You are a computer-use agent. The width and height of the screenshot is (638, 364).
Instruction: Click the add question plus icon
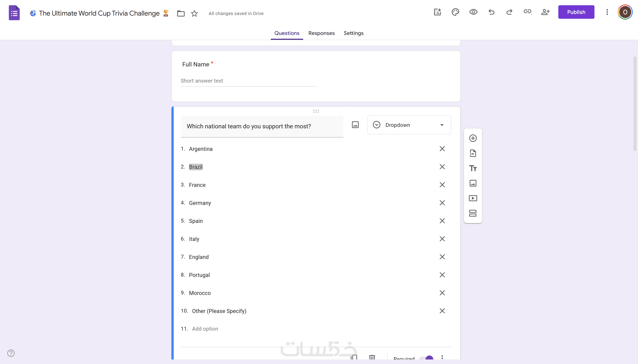tap(473, 138)
